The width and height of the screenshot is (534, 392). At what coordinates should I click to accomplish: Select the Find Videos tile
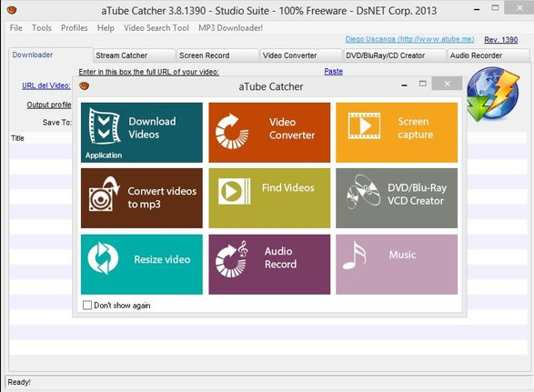tap(269, 198)
